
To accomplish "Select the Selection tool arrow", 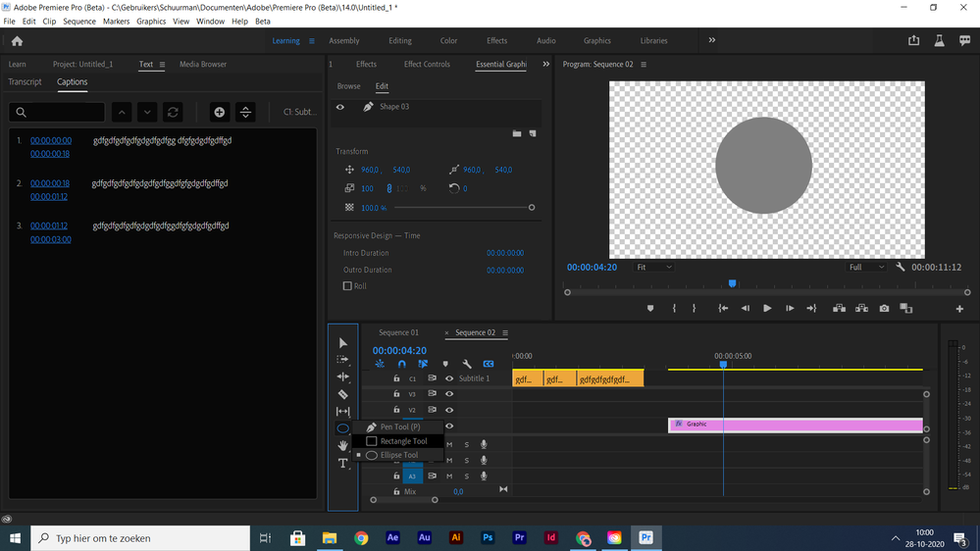I will (342, 343).
